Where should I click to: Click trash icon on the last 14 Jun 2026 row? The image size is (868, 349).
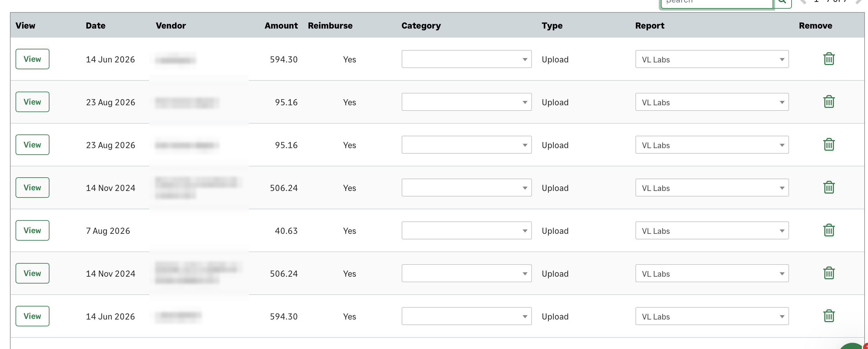tap(829, 316)
